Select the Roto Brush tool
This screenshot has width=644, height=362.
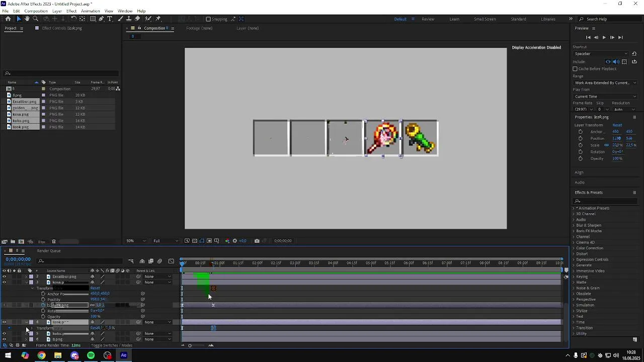[148, 19]
